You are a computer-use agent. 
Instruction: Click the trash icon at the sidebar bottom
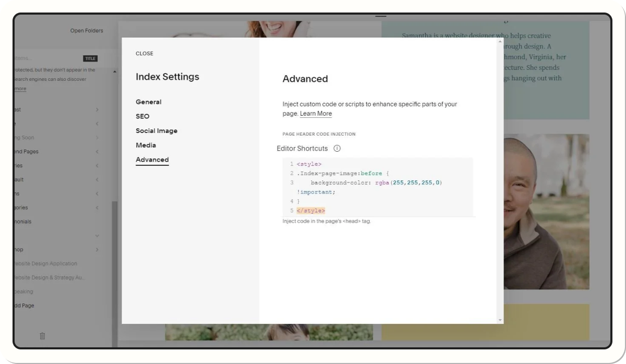pyautogui.click(x=42, y=336)
